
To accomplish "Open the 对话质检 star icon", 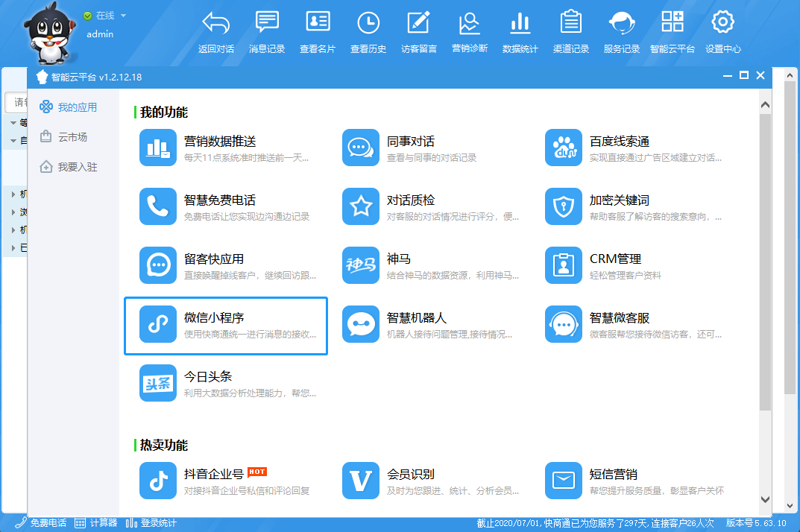I will tap(361, 206).
